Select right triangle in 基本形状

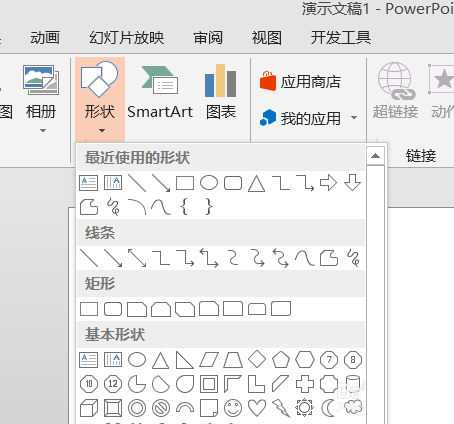coord(185,360)
